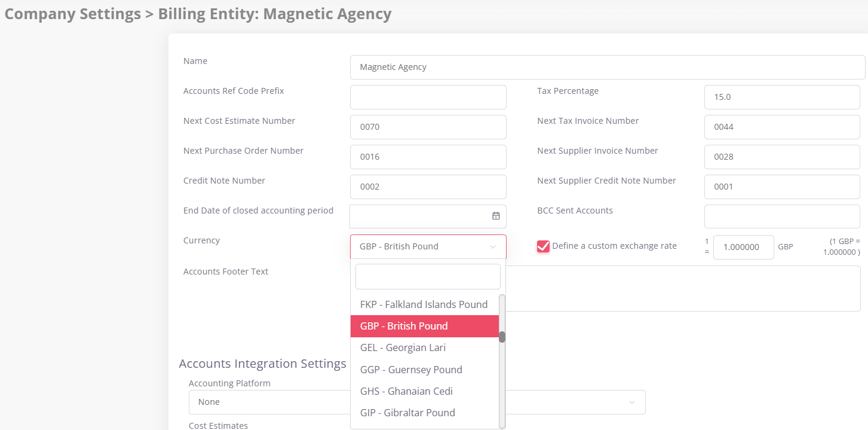Collapse the Currency dropdown showing GBP
This screenshot has width=868, height=430.
click(428, 246)
